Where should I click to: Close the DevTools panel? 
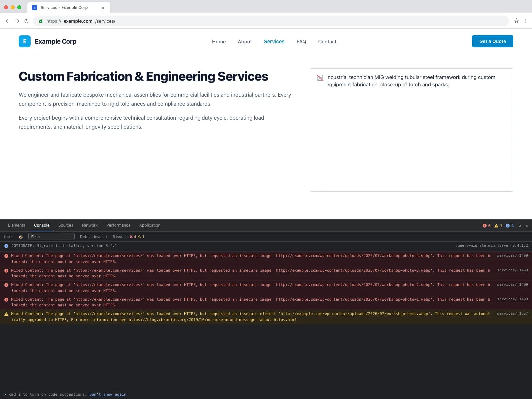(527, 226)
